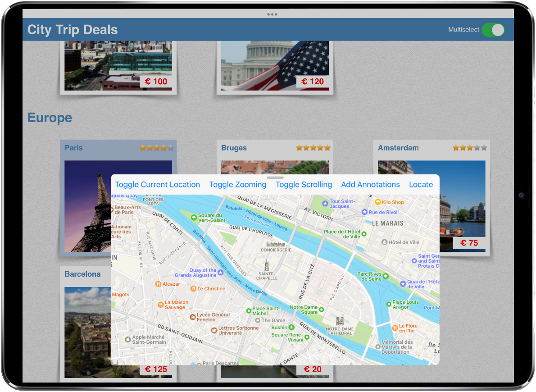Tap the Kilo Shop store pin
536x392 pixels.
tap(378, 202)
